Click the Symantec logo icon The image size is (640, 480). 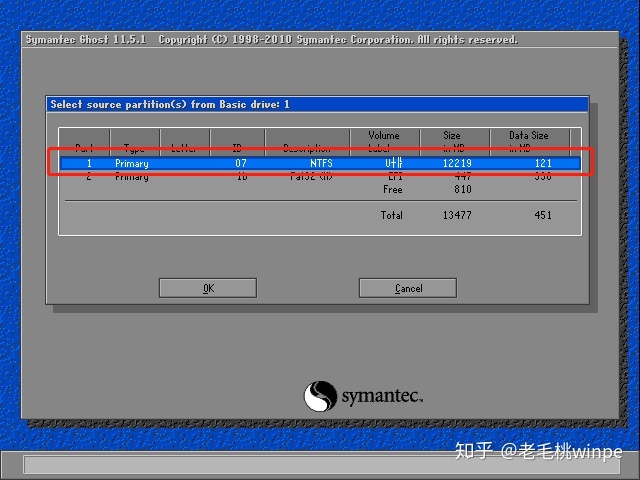[320, 396]
